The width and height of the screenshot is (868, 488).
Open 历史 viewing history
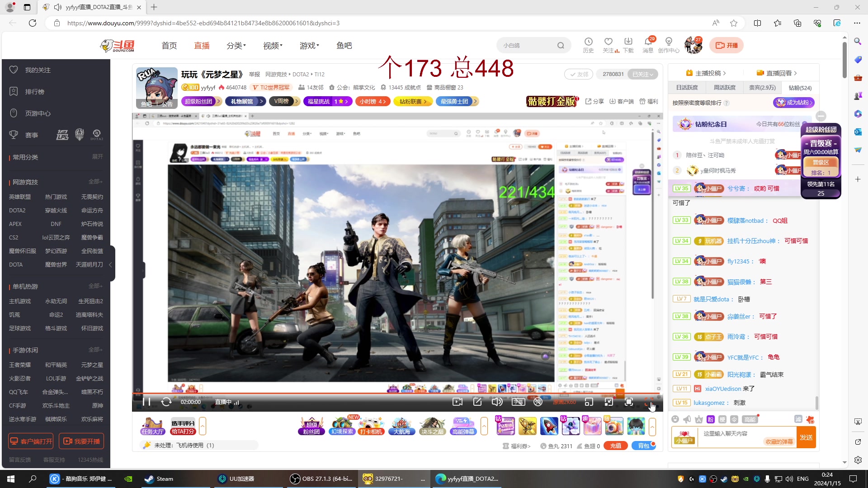tap(588, 45)
